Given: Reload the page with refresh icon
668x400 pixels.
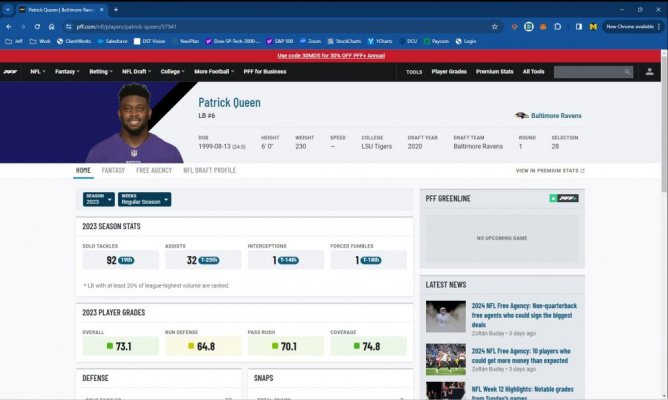Looking at the screenshot, I should pyautogui.click(x=37, y=26).
